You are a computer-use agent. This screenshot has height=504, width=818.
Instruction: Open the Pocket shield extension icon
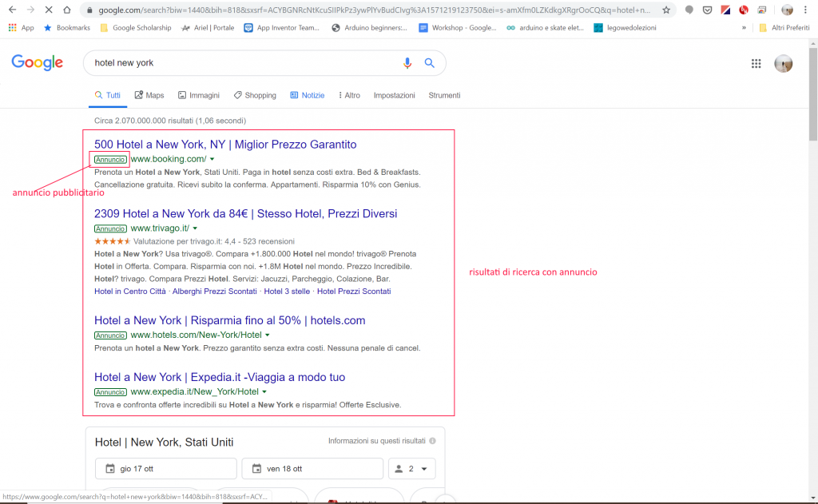pos(708,10)
